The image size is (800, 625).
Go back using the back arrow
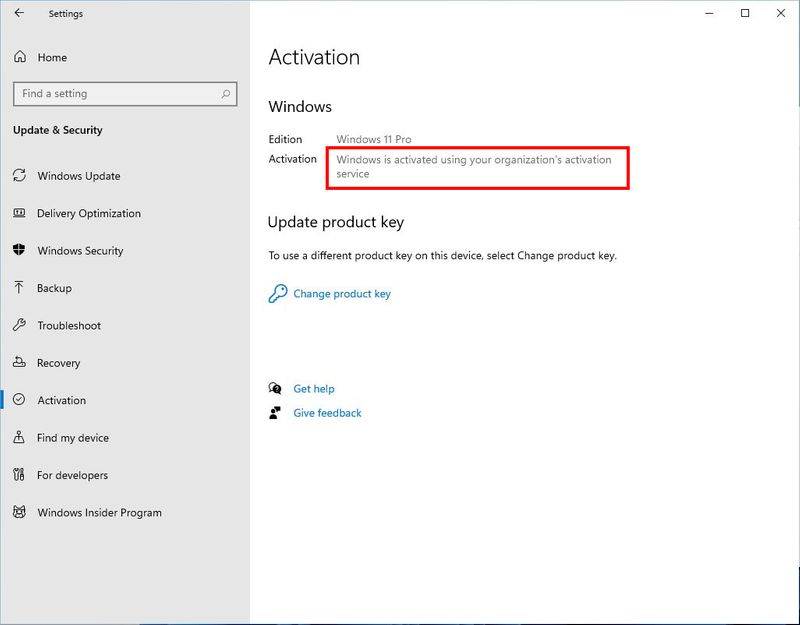pyautogui.click(x=19, y=13)
